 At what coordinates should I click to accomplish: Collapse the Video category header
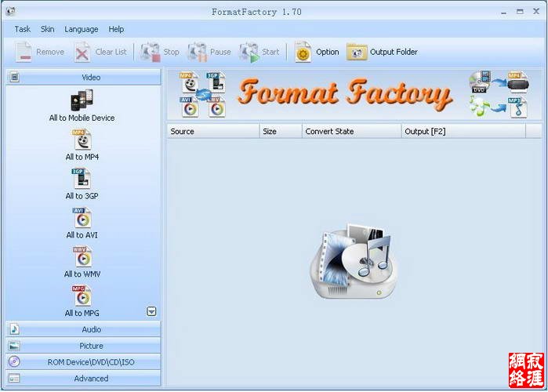coord(84,77)
